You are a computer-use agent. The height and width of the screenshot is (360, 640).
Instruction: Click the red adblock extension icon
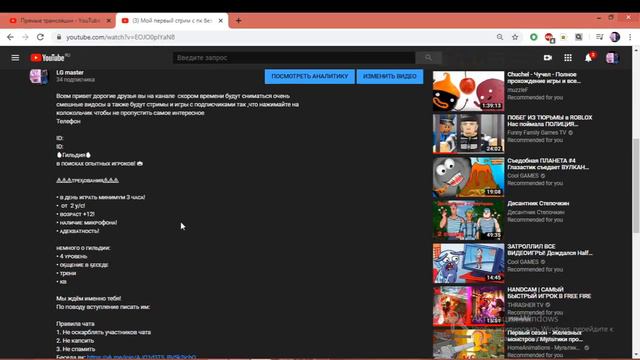click(x=549, y=38)
